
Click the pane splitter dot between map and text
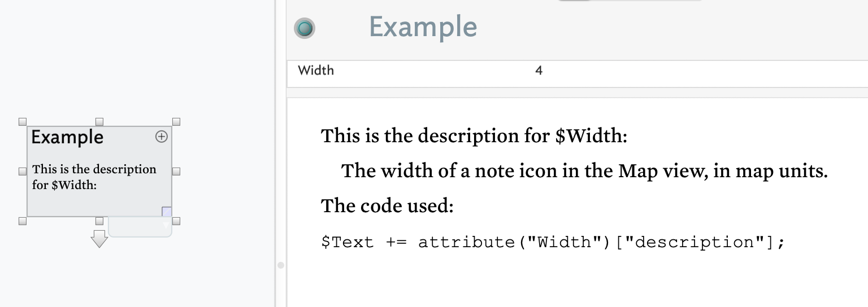coord(280,265)
